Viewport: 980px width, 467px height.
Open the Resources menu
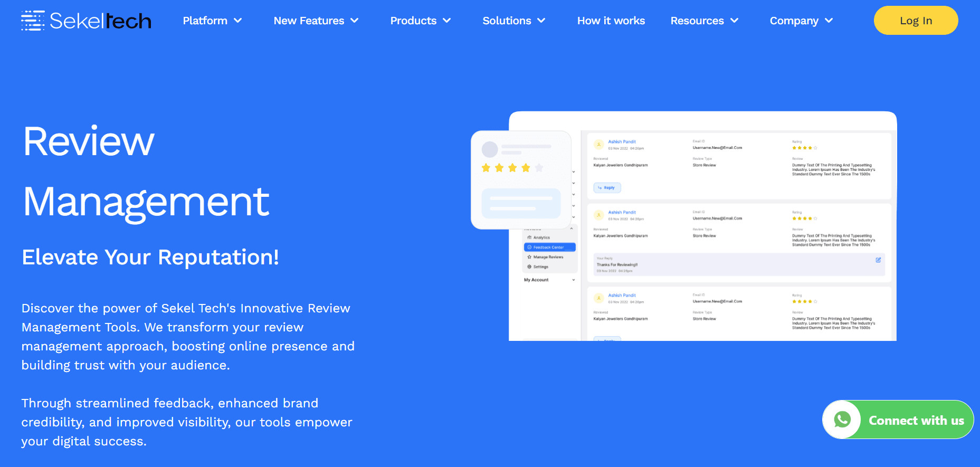pos(697,21)
